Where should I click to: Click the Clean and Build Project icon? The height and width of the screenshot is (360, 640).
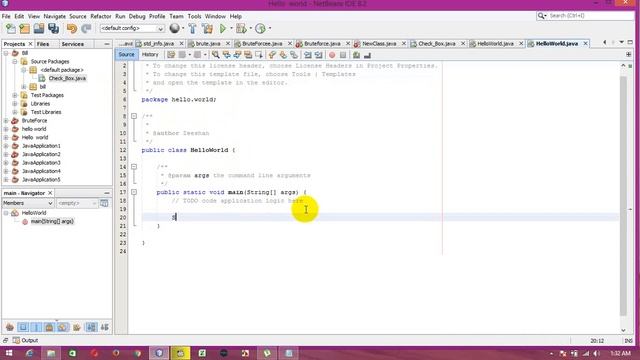coord(207,29)
